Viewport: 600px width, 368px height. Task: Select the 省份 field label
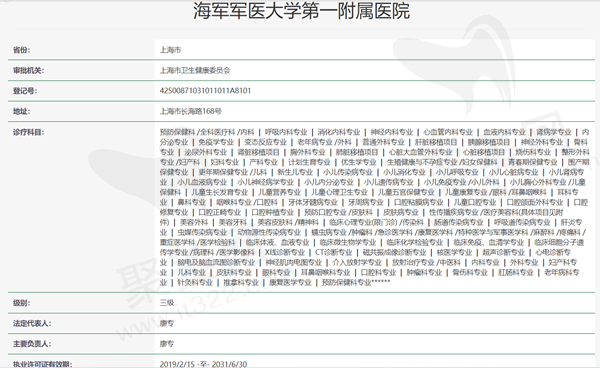point(21,50)
